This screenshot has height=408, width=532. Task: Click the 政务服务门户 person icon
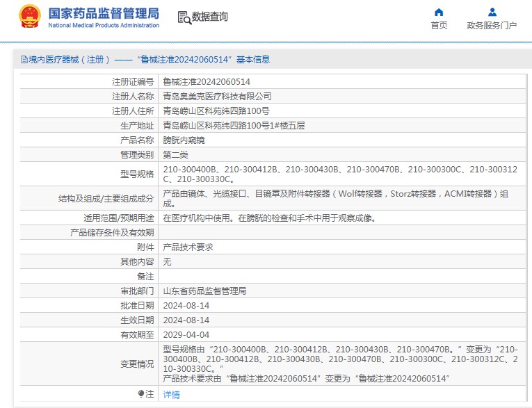[x=492, y=12]
